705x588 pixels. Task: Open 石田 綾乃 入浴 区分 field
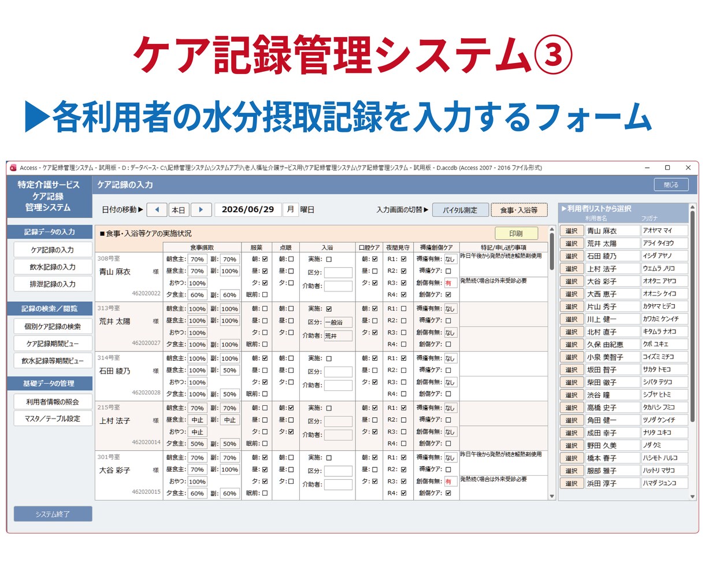click(x=338, y=372)
